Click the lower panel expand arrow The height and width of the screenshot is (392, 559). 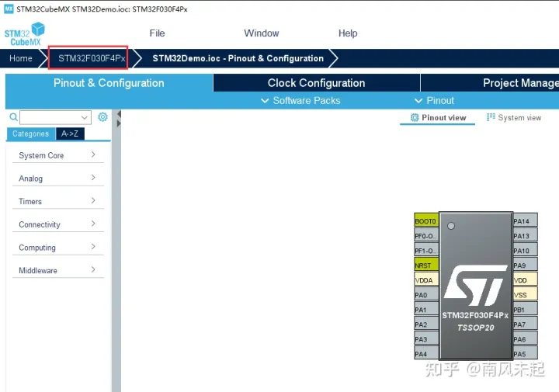119,123
